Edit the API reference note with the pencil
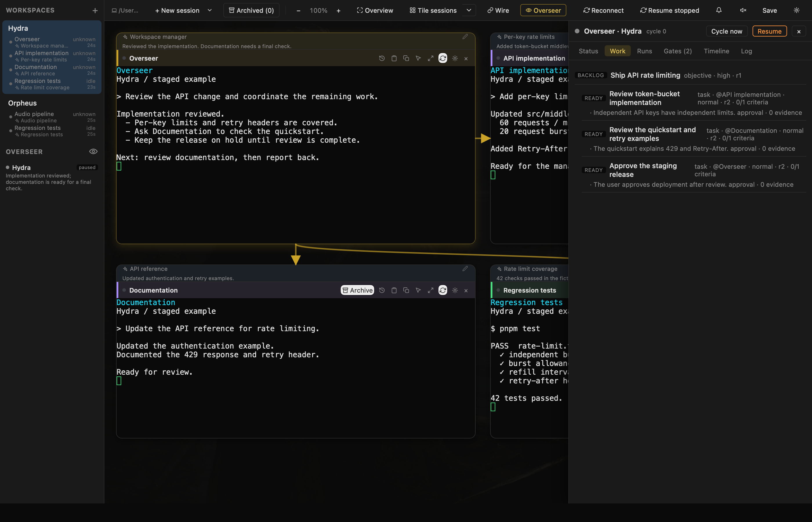 pyautogui.click(x=465, y=269)
